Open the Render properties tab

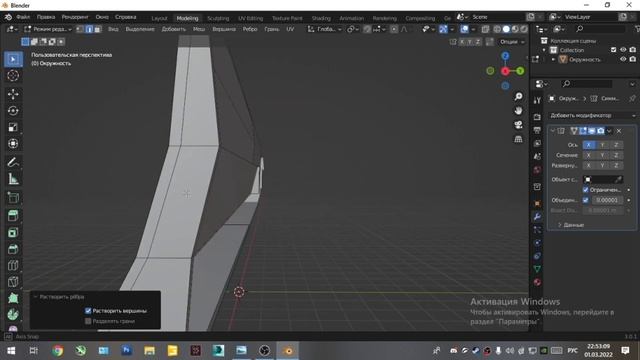pyautogui.click(x=537, y=117)
